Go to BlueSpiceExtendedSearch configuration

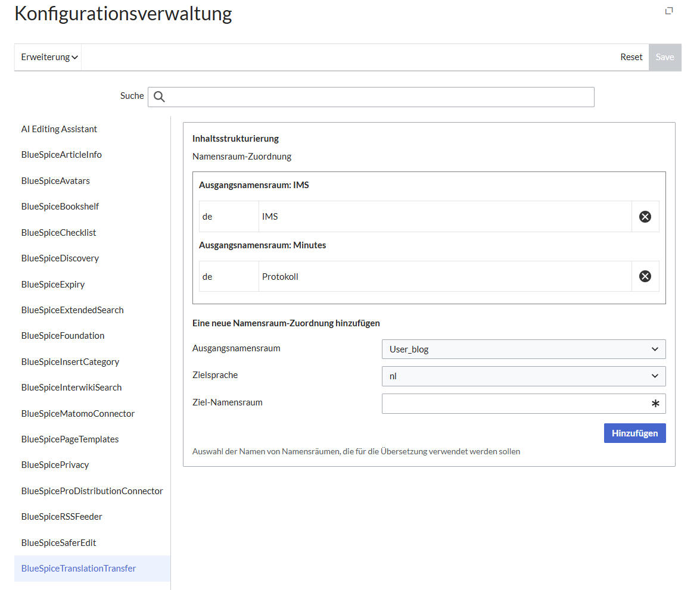coord(72,310)
